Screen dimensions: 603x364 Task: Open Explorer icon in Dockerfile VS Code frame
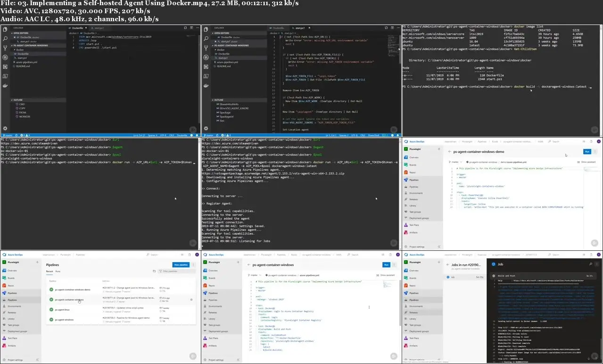pyautogui.click(x=5, y=29)
